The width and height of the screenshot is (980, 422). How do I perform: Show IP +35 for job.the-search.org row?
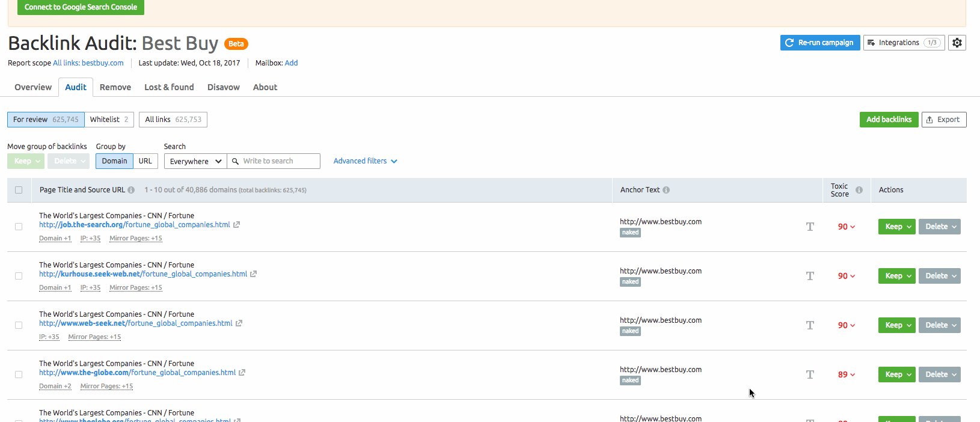pos(90,239)
